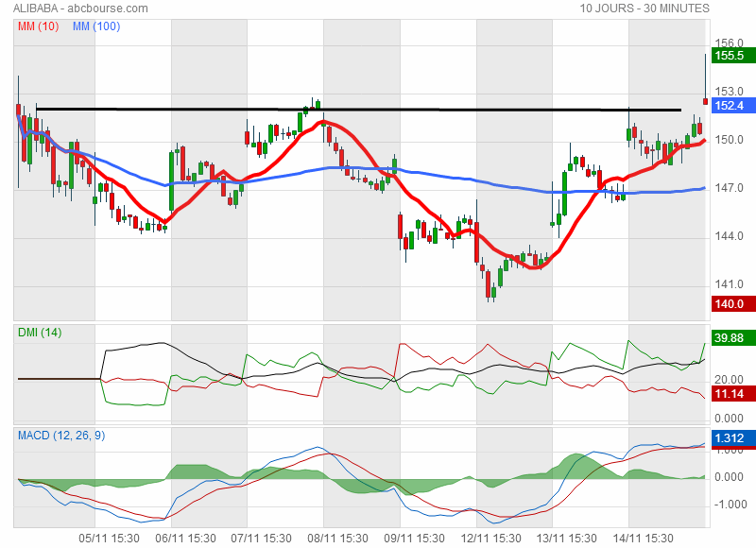The image size is (756, 548).
Task: Click the green 155.5 high price tag
Action: pyautogui.click(x=733, y=56)
